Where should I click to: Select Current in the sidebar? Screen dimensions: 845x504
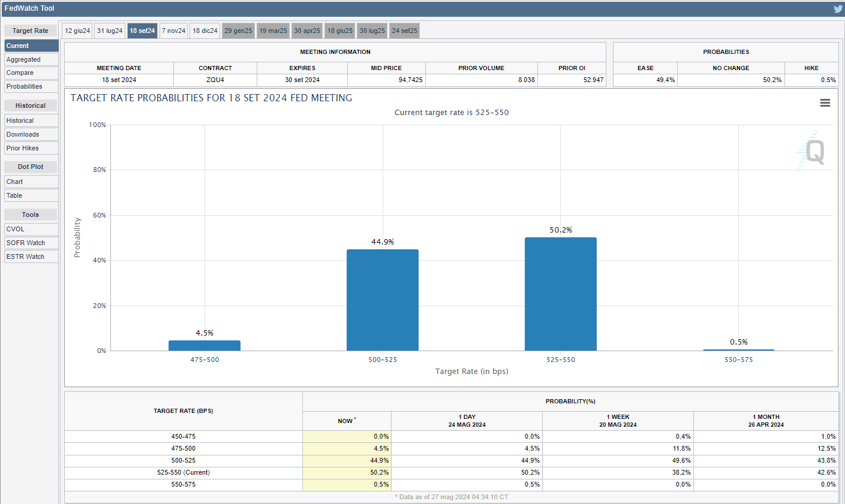coord(31,46)
